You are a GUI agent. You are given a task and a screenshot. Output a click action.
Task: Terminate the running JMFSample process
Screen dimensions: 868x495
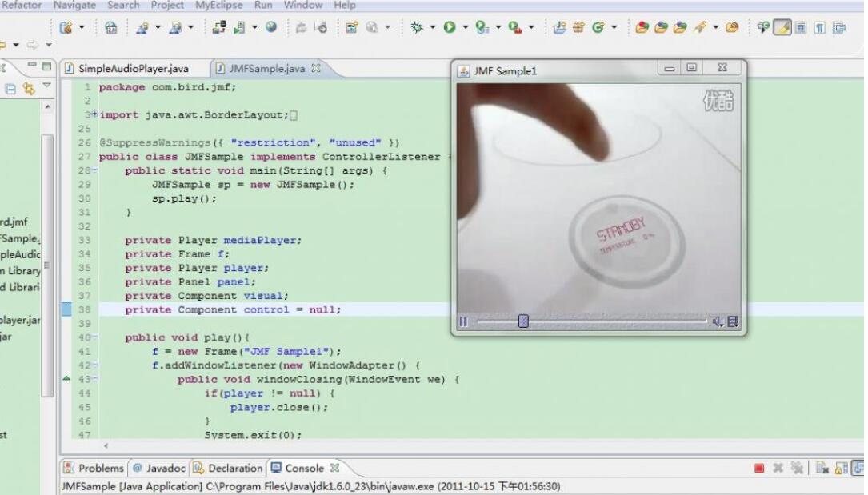[758, 469]
